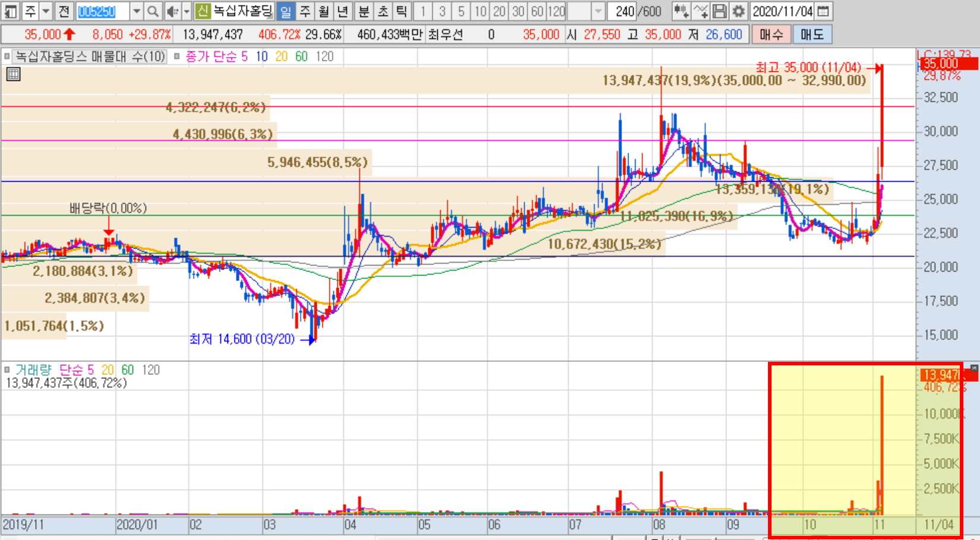Toggle the 녹십자홀딩스 매물대 indicator checkbox
The height and width of the screenshot is (540, 980).
coord(7,56)
